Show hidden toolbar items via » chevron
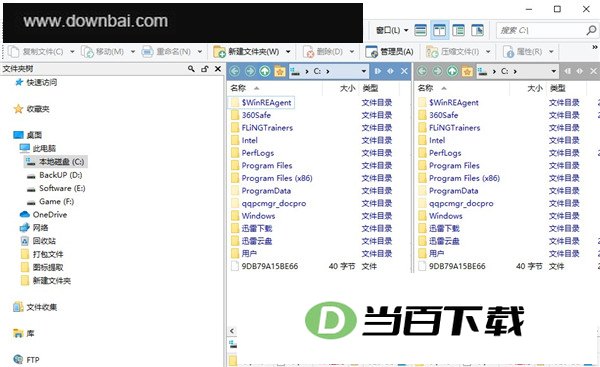The width and height of the screenshot is (600, 367). [x=595, y=47]
